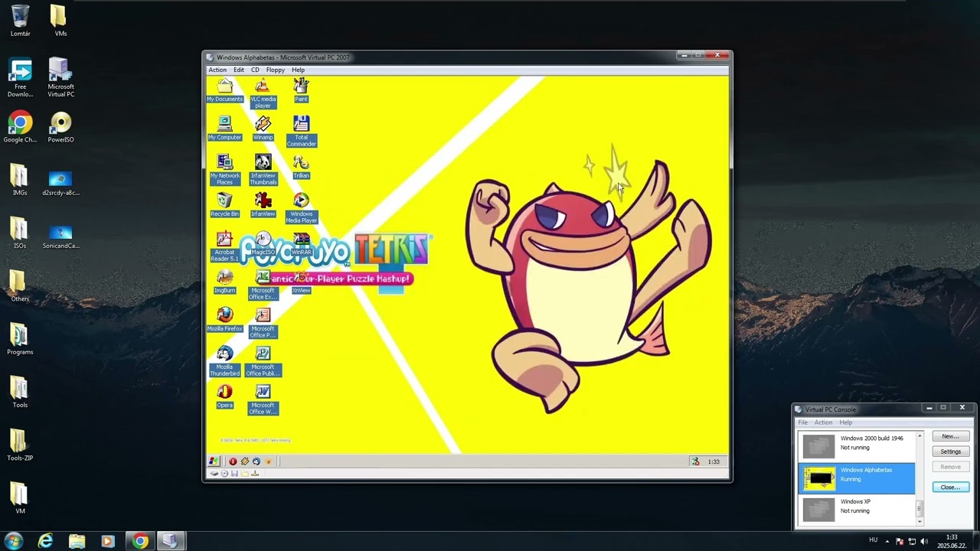The width and height of the screenshot is (980, 551).
Task: Open Mozilla Thunderbird shortcut
Action: pos(224,361)
